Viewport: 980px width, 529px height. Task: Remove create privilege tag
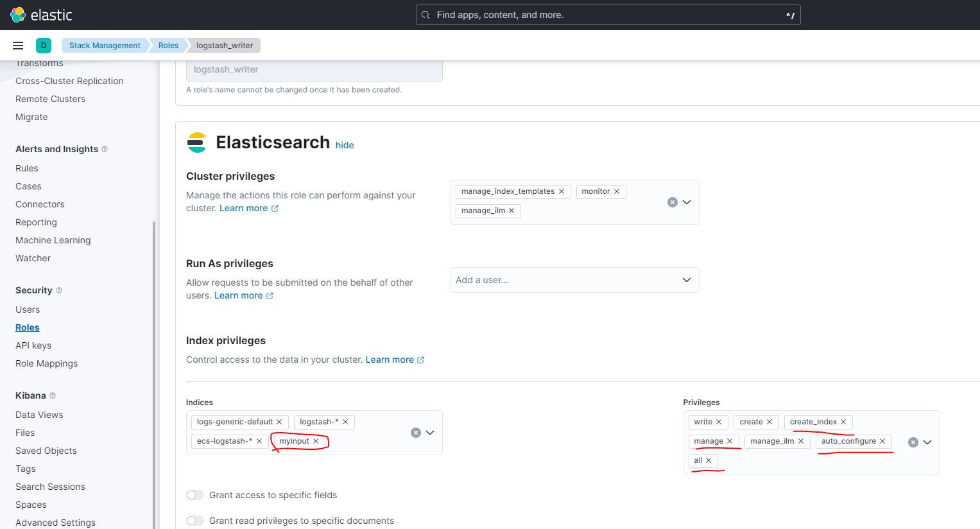tap(769, 422)
